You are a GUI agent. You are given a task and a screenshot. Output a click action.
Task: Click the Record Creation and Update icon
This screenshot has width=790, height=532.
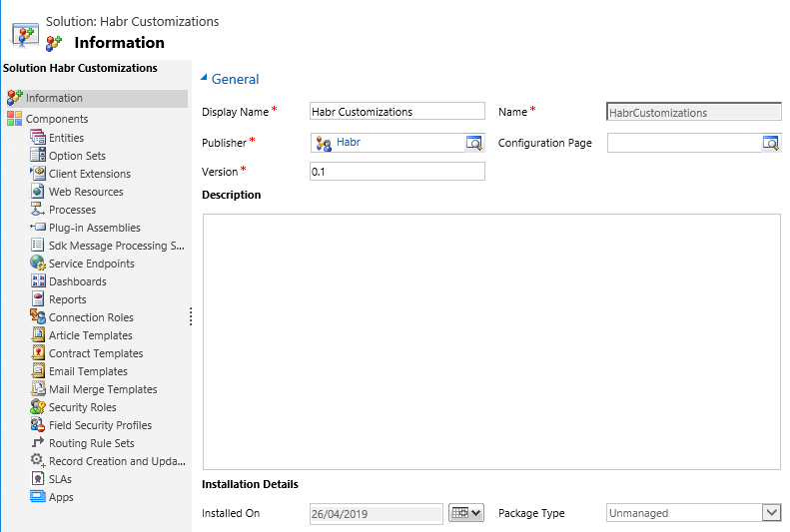click(x=38, y=460)
